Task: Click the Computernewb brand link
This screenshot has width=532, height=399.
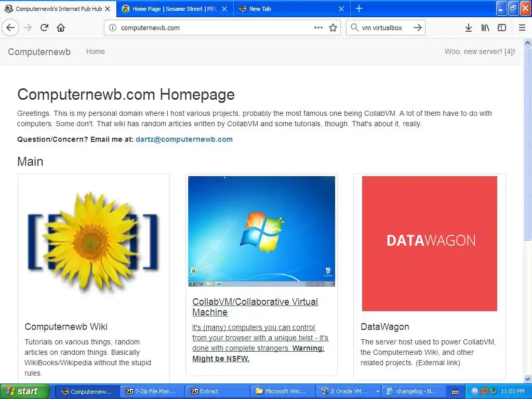Action: point(39,52)
